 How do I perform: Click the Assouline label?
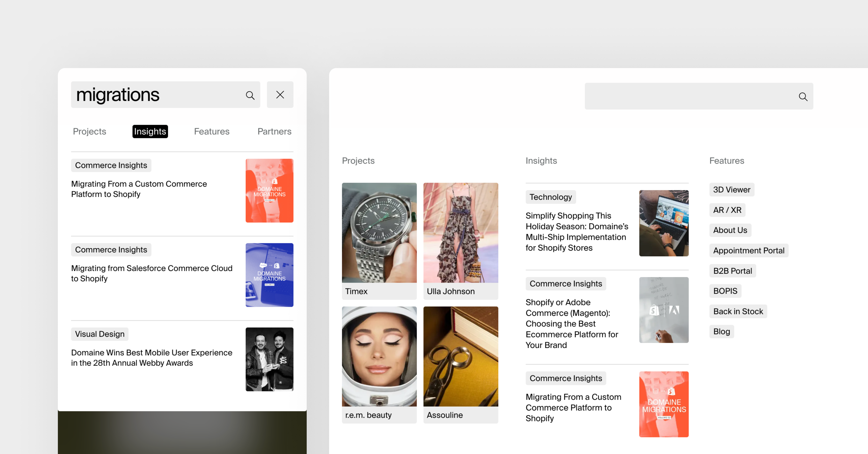[445, 415]
